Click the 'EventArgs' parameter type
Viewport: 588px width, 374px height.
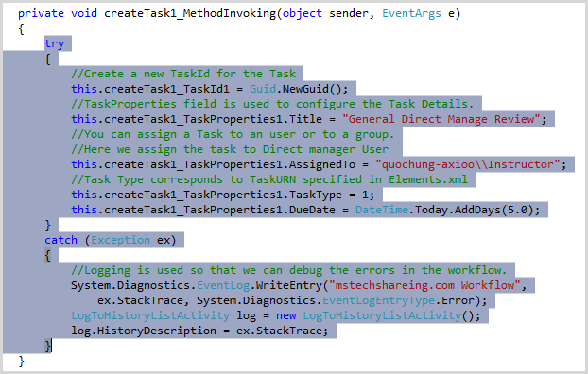click(412, 13)
